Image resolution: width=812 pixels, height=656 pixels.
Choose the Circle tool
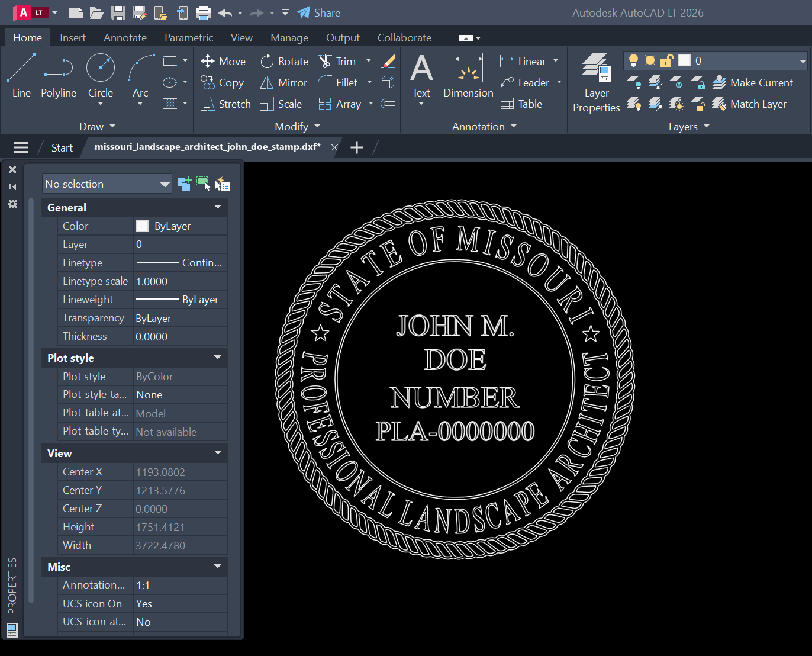pos(101,76)
